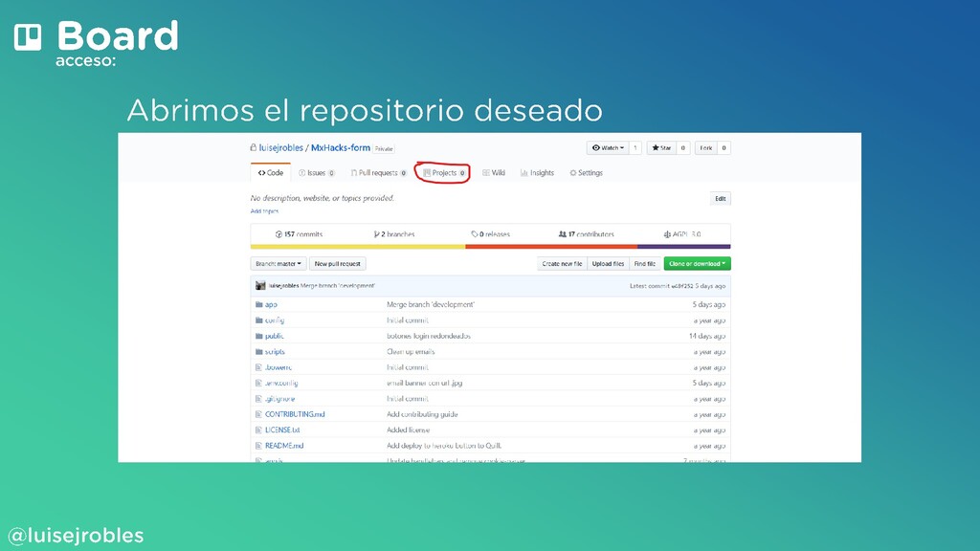Click the luisejrobles commit author avatar
The height and width of the screenshot is (551, 980).
tap(260, 285)
